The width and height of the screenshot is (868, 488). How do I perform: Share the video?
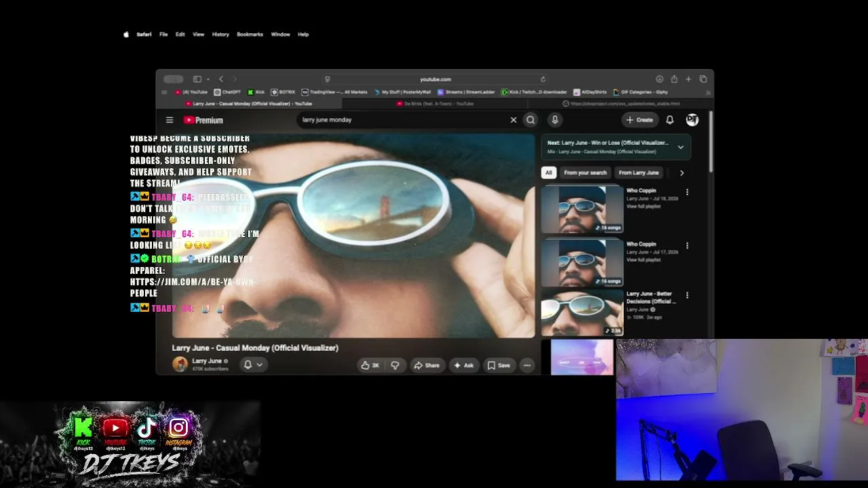tap(427, 365)
